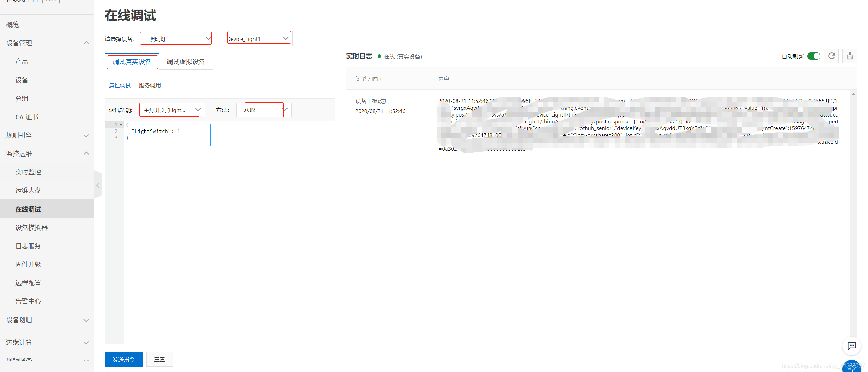Collapse the sidebar with the arrow handle
This screenshot has width=868, height=372.
click(x=98, y=185)
